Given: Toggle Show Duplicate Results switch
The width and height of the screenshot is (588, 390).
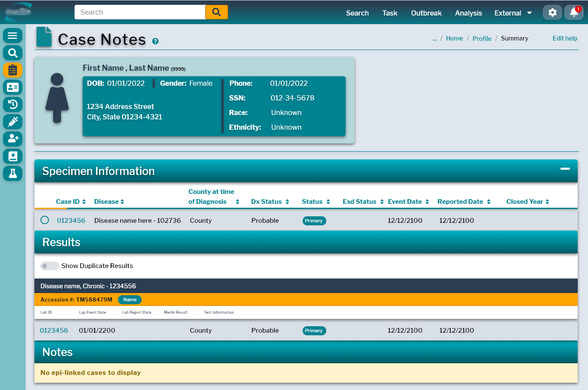Looking at the screenshot, I should point(50,266).
